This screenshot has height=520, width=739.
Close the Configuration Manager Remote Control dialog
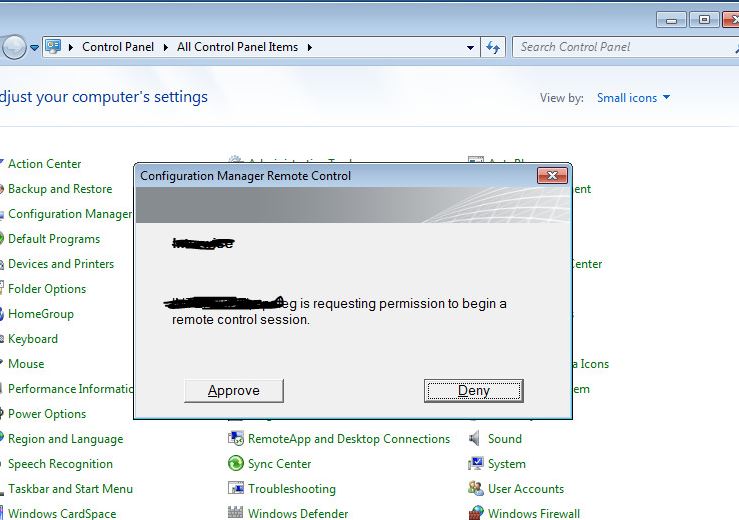[552, 176]
